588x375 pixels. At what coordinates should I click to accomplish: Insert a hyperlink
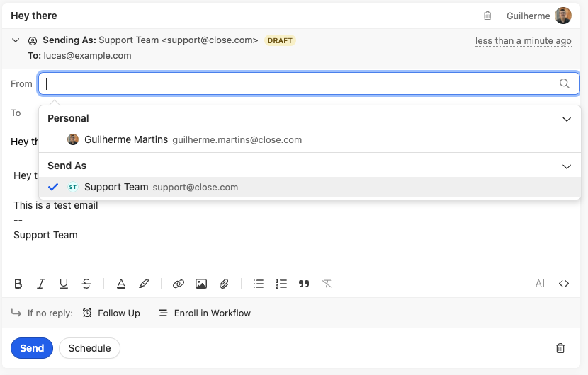pos(179,284)
